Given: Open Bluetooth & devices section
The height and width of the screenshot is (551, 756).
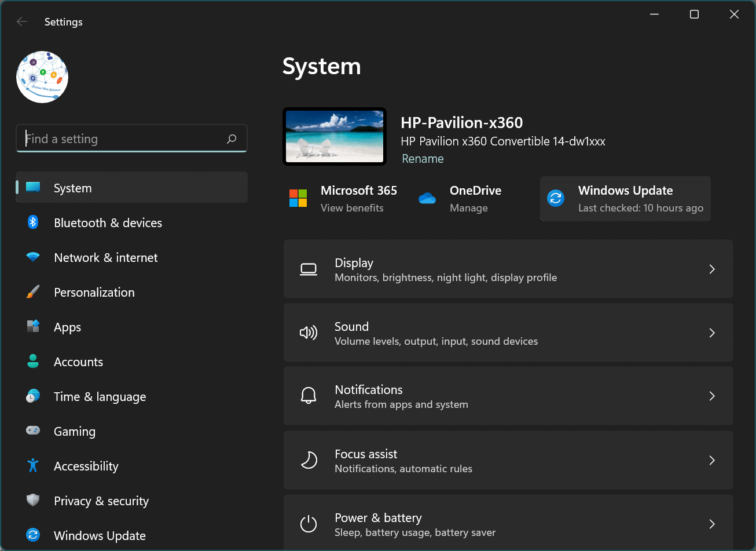Looking at the screenshot, I should tap(131, 222).
